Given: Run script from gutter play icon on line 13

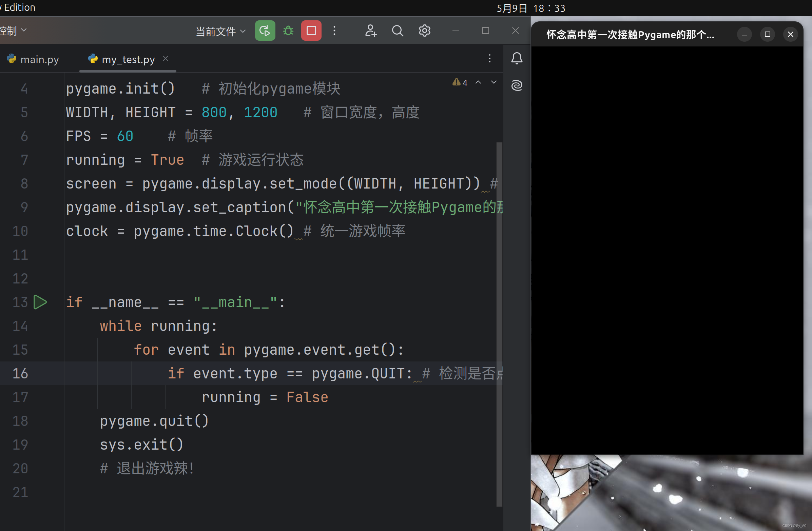Looking at the screenshot, I should (x=41, y=302).
